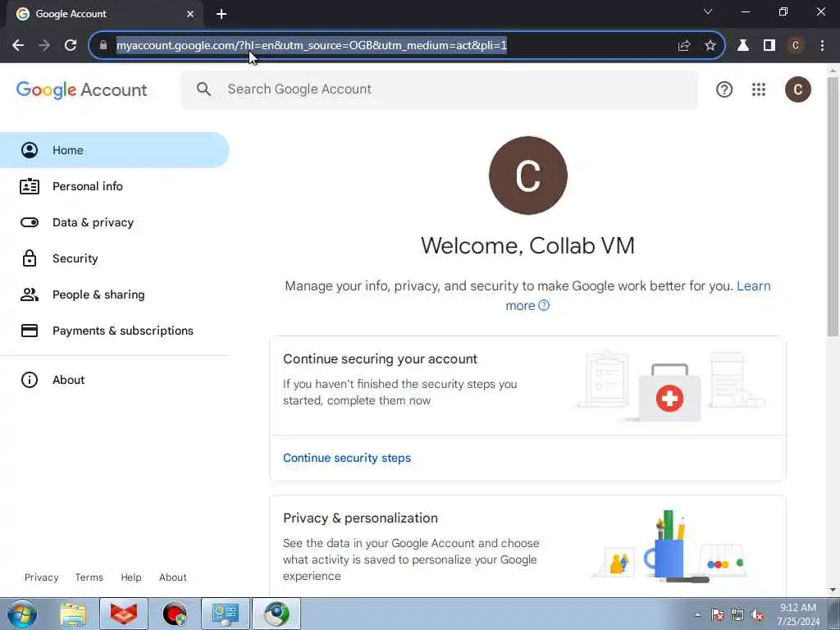Click the muted volume tray icon

click(757, 614)
